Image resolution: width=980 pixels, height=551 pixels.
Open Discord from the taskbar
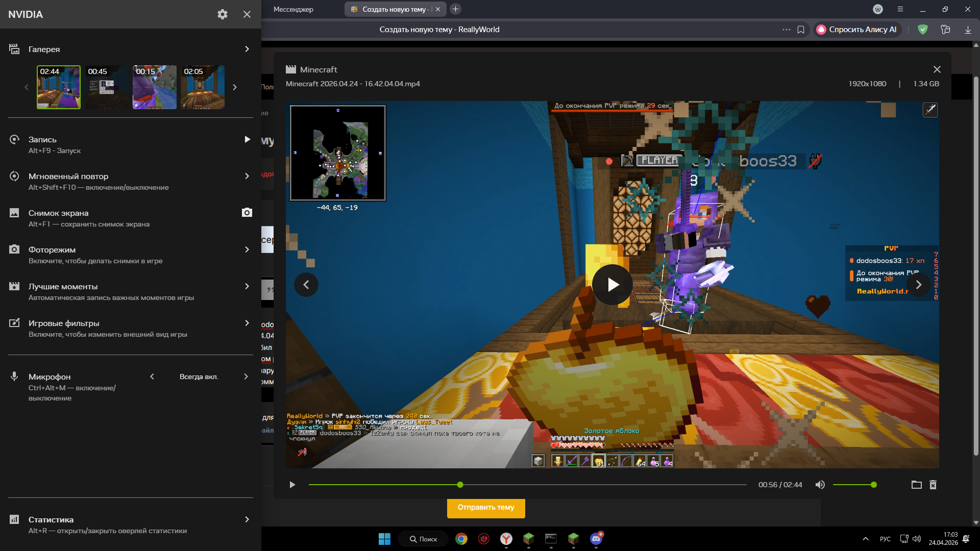596,539
